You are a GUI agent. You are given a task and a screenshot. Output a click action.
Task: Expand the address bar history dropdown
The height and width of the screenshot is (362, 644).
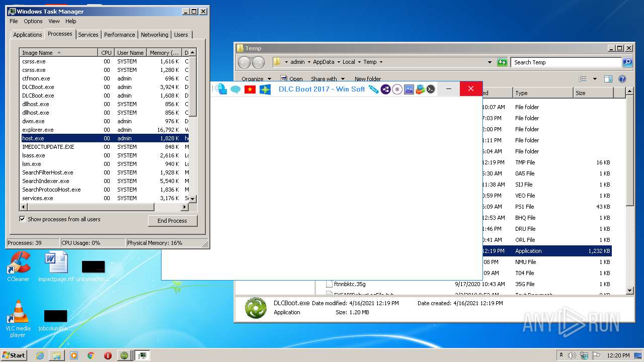(x=490, y=62)
